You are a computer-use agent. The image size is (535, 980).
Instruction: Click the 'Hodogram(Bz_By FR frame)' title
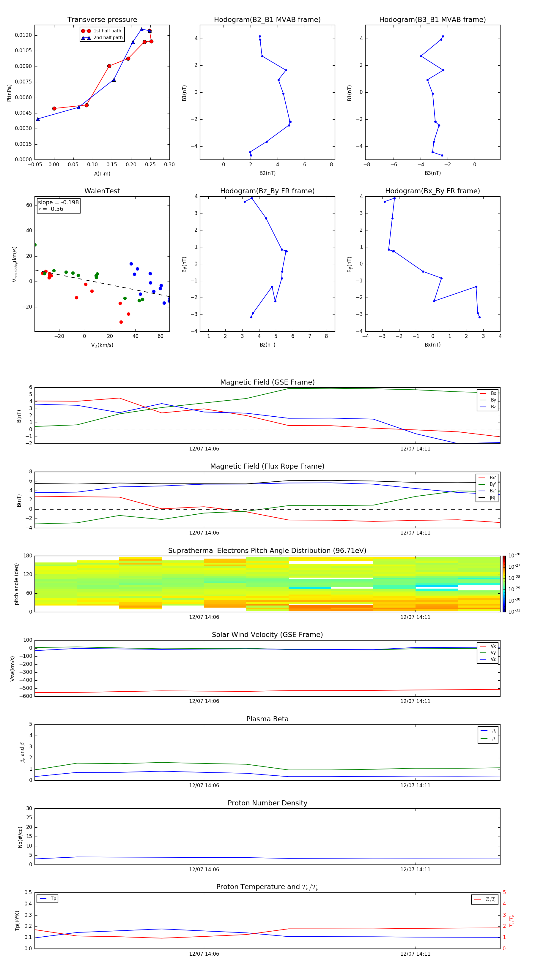267,191
